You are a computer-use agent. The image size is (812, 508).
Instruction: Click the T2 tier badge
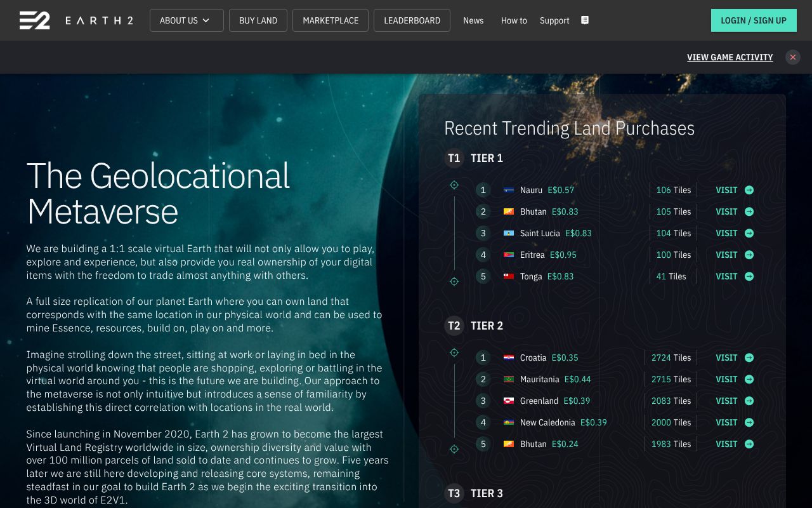point(454,326)
